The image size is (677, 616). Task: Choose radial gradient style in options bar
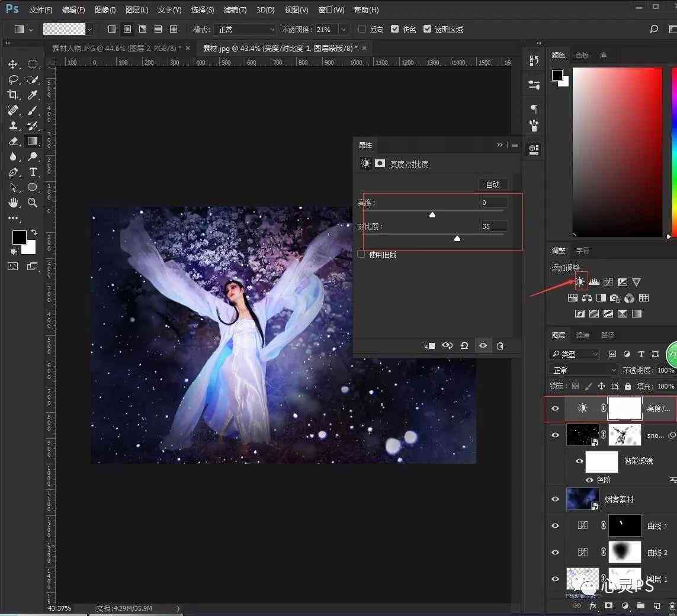point(127,29)
